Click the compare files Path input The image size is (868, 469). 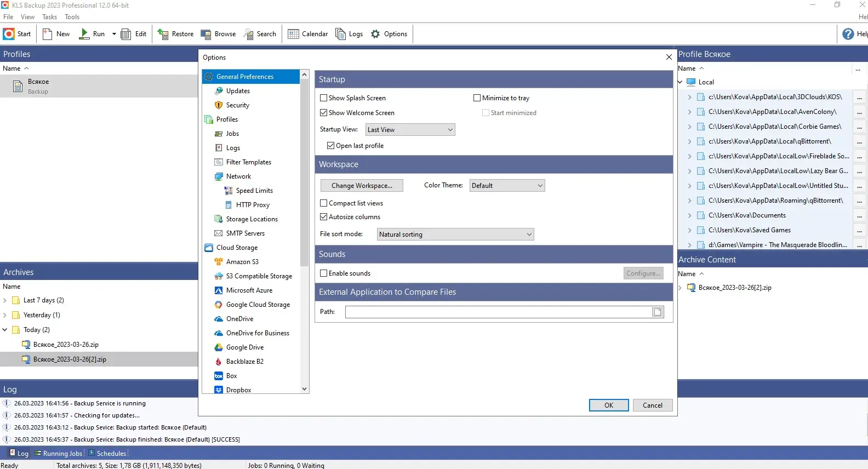(x=498, y=312)
